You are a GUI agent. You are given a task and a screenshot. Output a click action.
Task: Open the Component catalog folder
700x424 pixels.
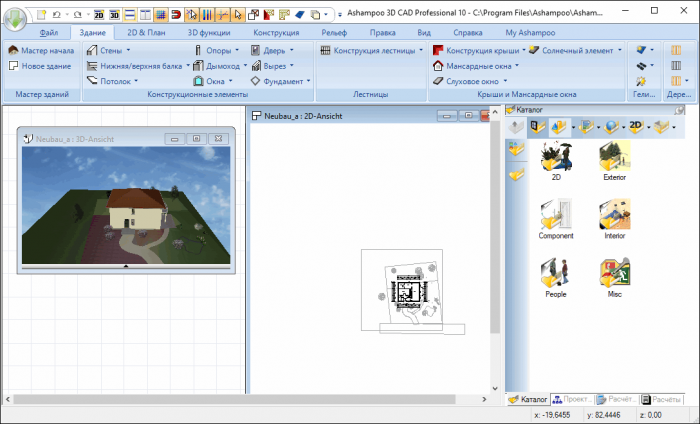556,219
